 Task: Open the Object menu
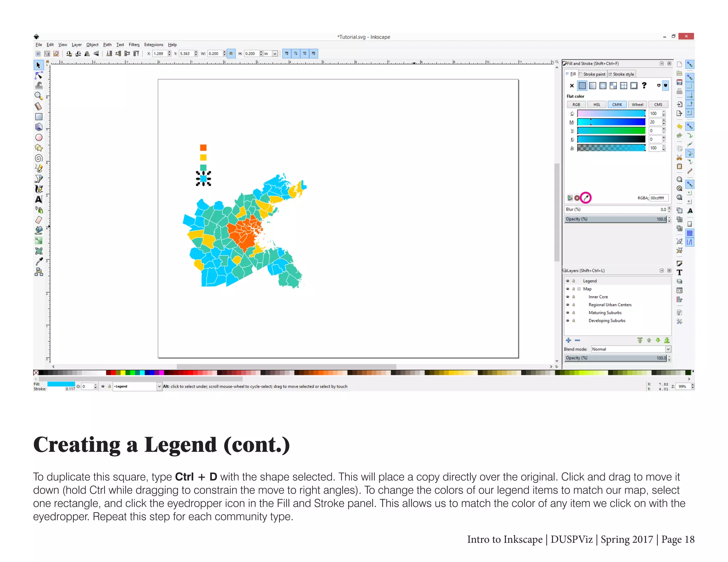coord(92,45)
